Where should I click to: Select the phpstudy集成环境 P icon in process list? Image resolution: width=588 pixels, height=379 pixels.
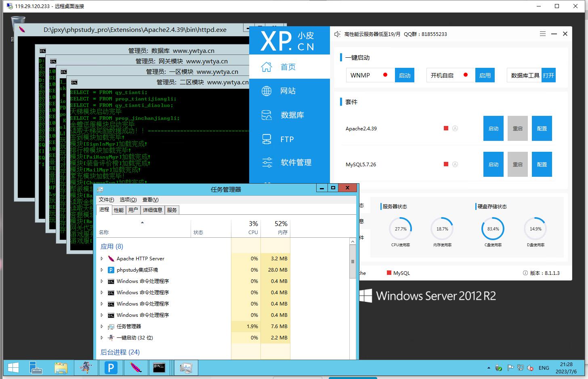point(111,270)
